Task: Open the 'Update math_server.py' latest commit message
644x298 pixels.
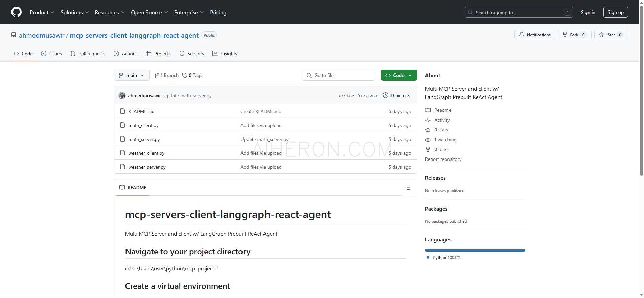Action: (x=188, y=95)
